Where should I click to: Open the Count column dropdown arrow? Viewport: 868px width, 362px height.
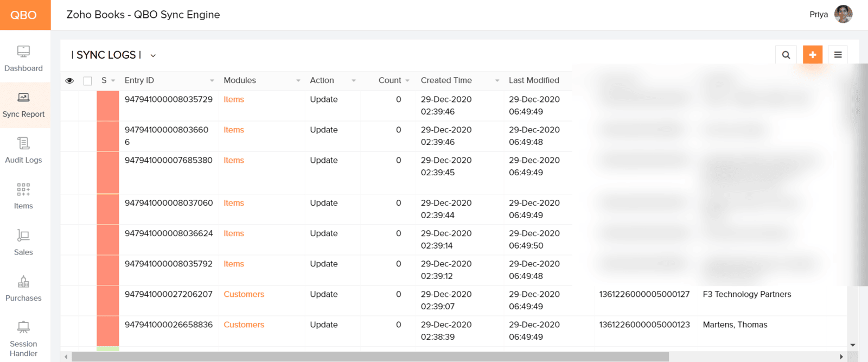coord(407,81)
